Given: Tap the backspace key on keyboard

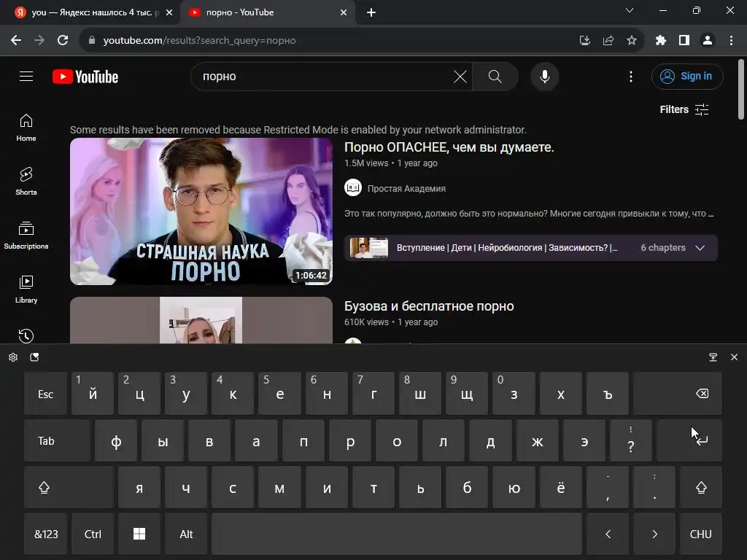Looking at the screenshot, I should 678,394.
